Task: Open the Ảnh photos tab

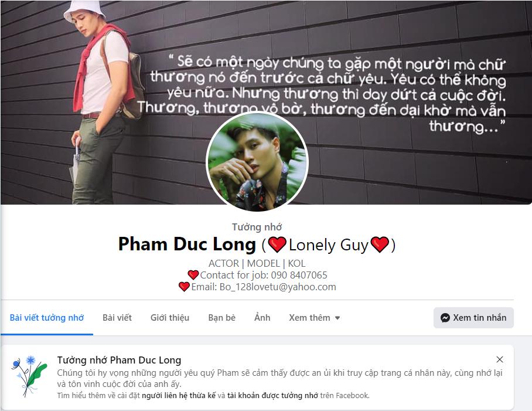Action: 262,318
